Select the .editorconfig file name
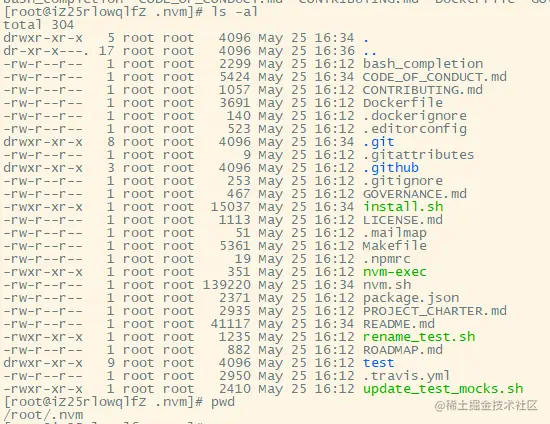This screenshot has width=550, height=424. coord(415,129)
